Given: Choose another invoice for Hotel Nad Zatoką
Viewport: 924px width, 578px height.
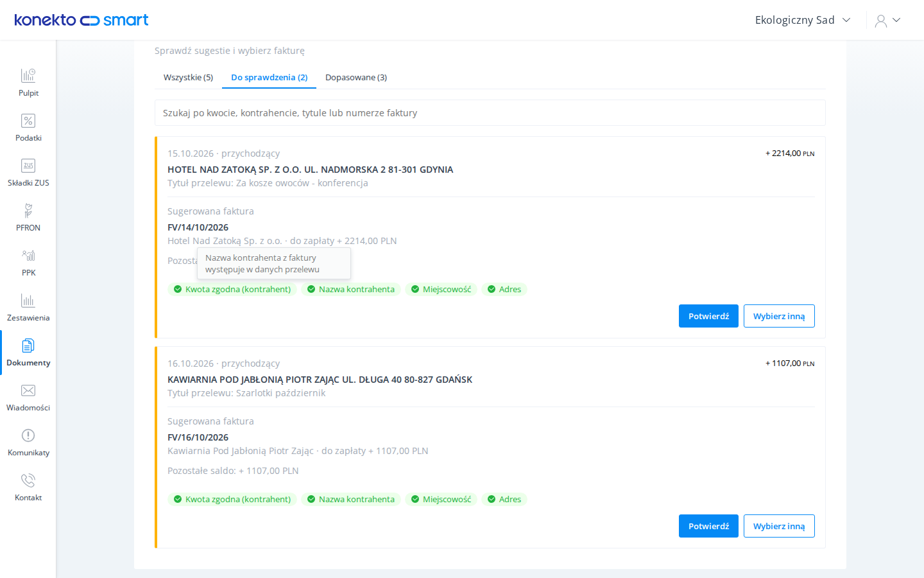Looking at the screenshot, I should pyautogui.click(x=779, y=316).
